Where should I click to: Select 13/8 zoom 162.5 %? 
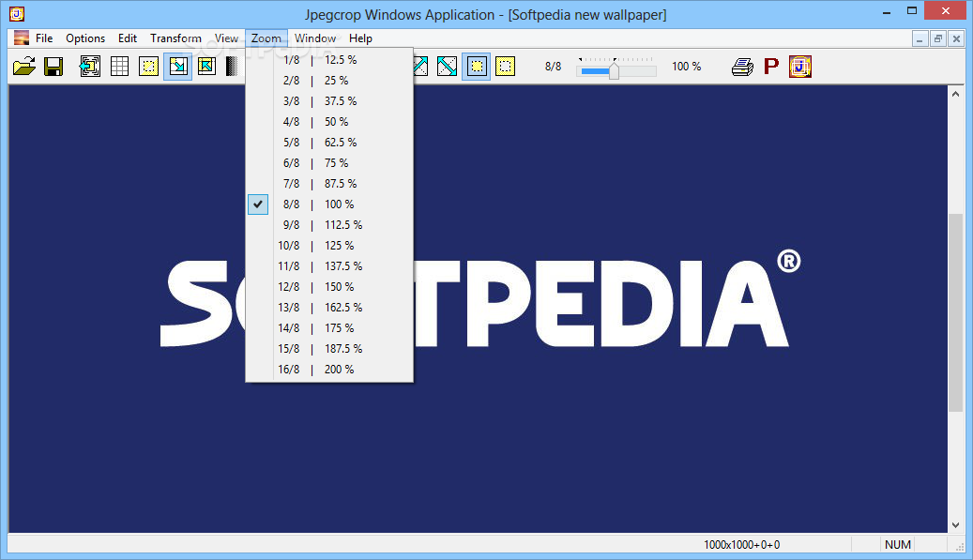point(329,307)
